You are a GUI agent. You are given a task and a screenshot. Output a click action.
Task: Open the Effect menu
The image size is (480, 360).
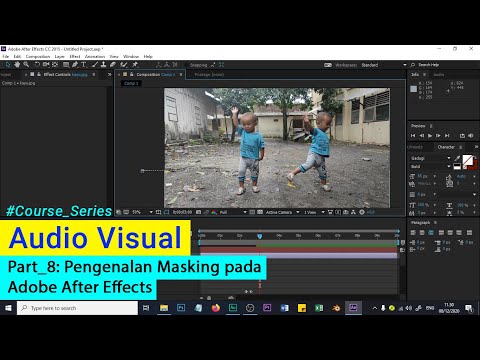pos(75,56)
